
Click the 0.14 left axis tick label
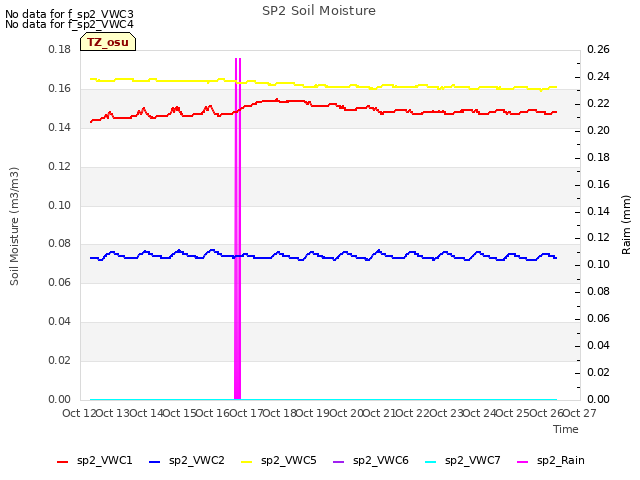(x=60, y=127)
